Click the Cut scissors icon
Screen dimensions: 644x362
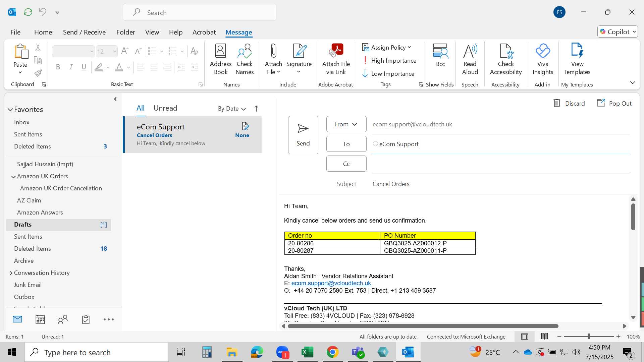pyautogui.click(x=38, y=48)
